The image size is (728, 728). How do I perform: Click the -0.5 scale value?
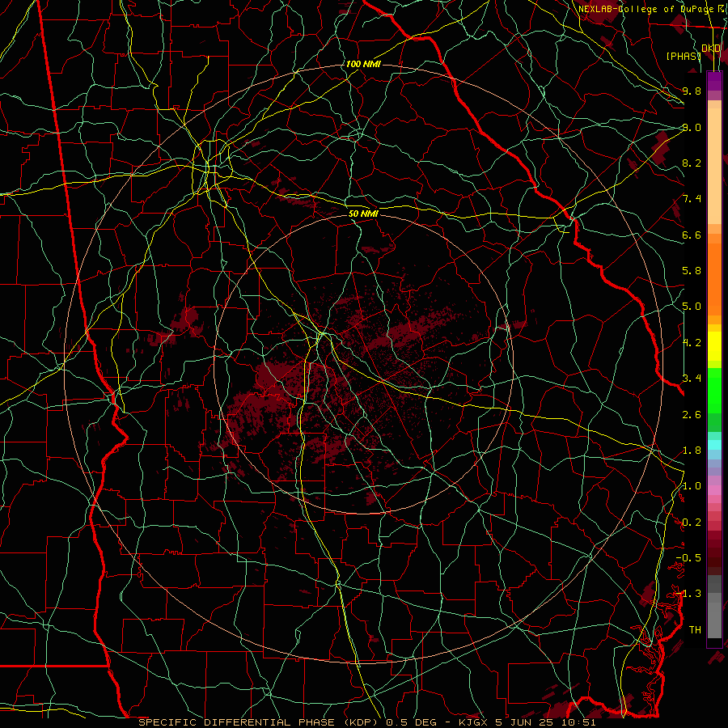point(689,558)
